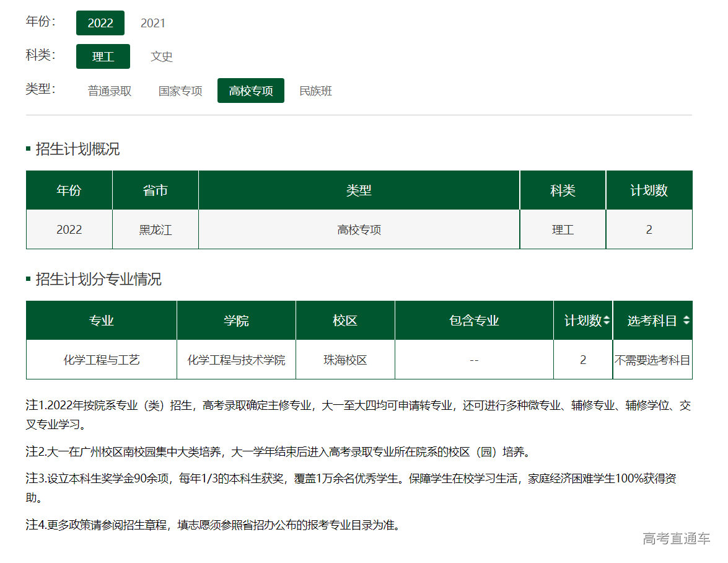This screenshot has height=563, width=728.
Task: Click the 校区 column header
Action: coord(345,321)
